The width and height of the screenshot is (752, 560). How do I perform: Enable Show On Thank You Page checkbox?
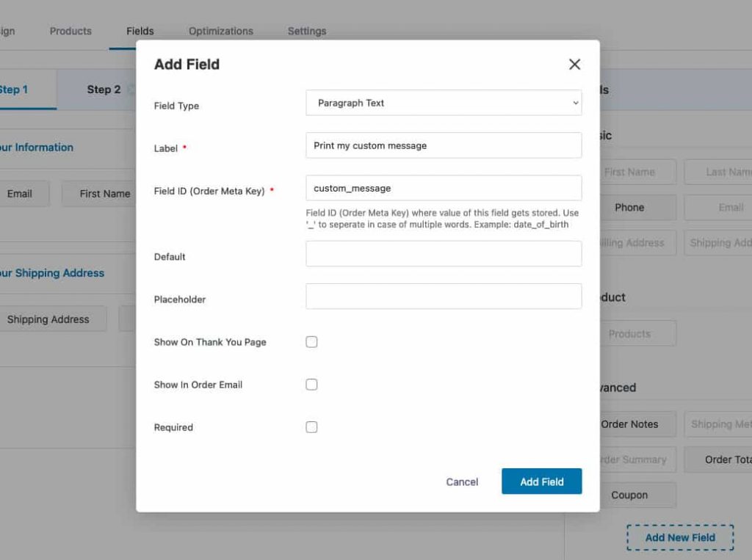click(x=311, y=342)
